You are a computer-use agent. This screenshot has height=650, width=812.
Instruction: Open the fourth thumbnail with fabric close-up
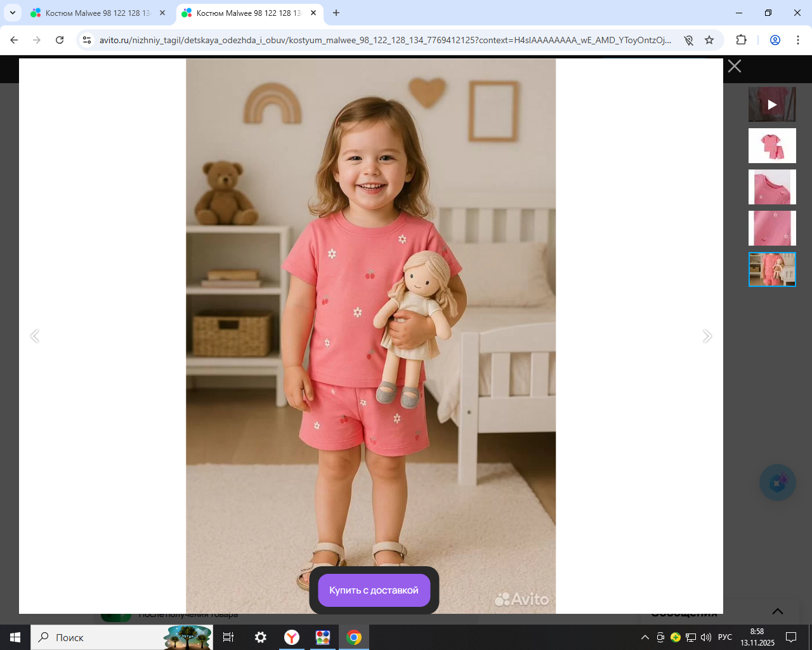(772, 229)
